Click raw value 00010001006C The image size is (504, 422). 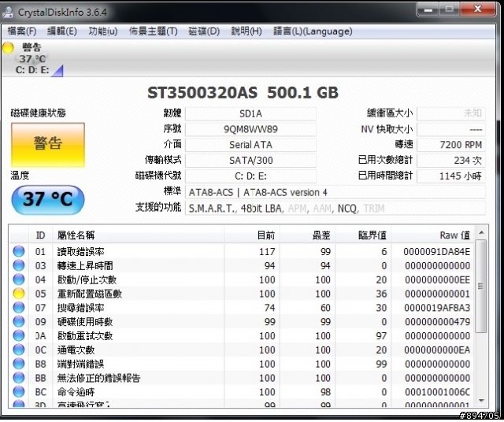[437, 392]
